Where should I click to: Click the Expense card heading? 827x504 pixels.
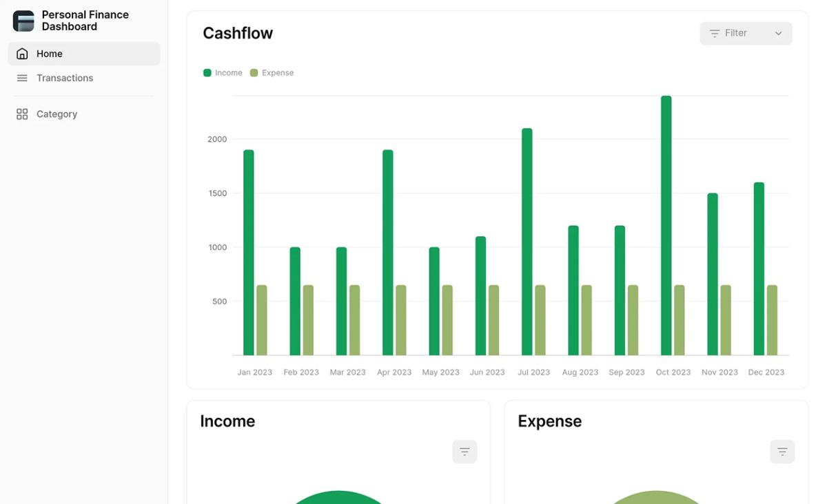pyautogui.click(x=550, y=421)
